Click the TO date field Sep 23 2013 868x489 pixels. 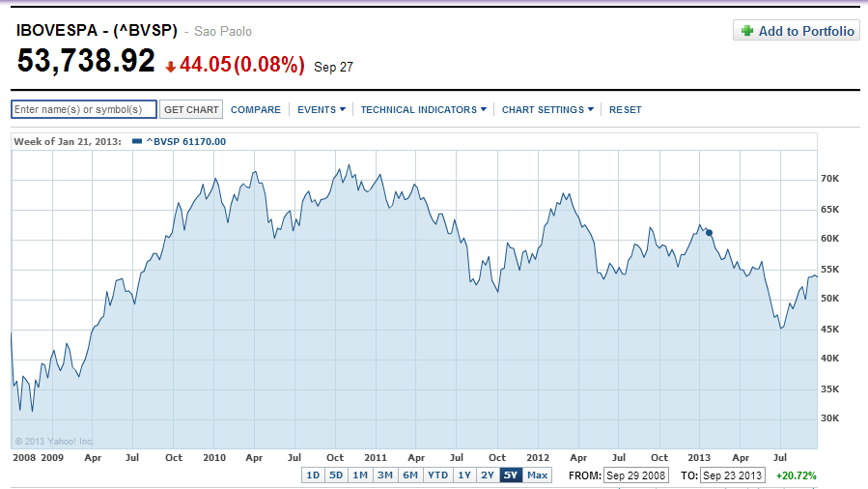(733, 475)
